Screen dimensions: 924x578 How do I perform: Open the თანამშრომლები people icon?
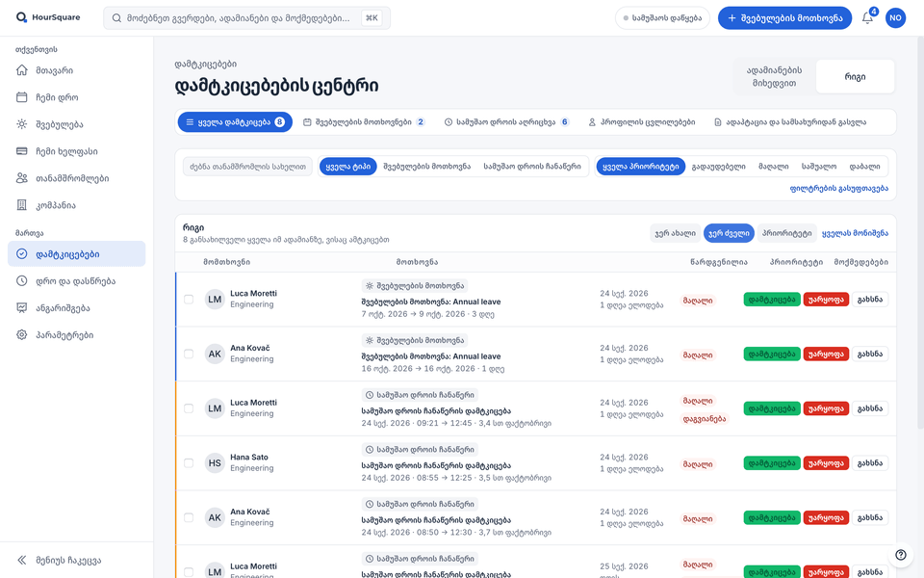pos(22,178)
